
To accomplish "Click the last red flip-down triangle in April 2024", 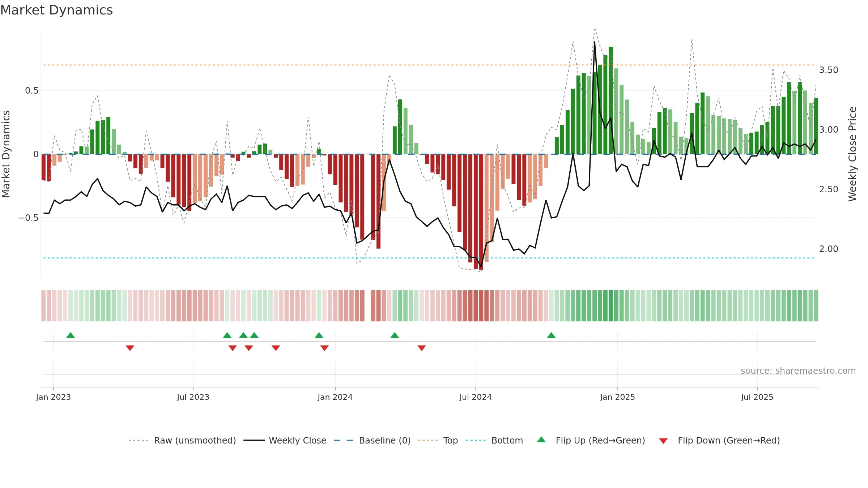I will click(422, 348).
